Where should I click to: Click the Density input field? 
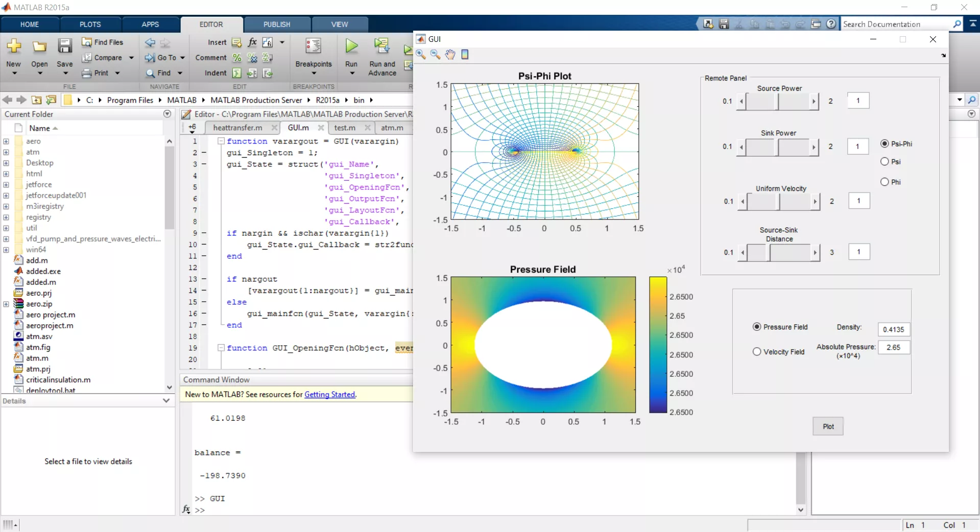(x=894, y=329)
